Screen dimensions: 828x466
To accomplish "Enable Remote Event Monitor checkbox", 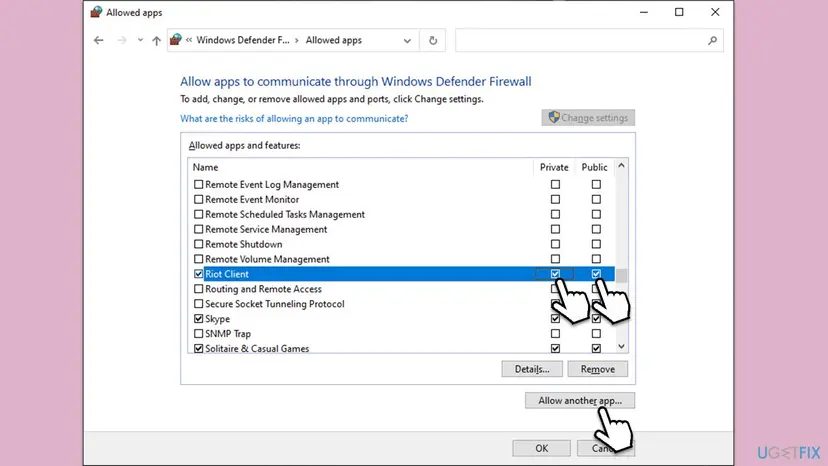I will (199, 200).
